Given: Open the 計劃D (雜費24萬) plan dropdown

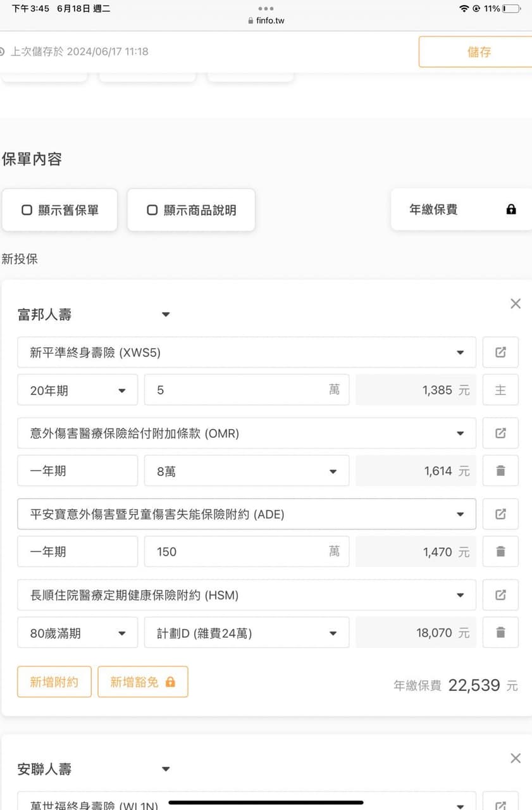Looking at the screenshot, I should (x=246, y=633).
